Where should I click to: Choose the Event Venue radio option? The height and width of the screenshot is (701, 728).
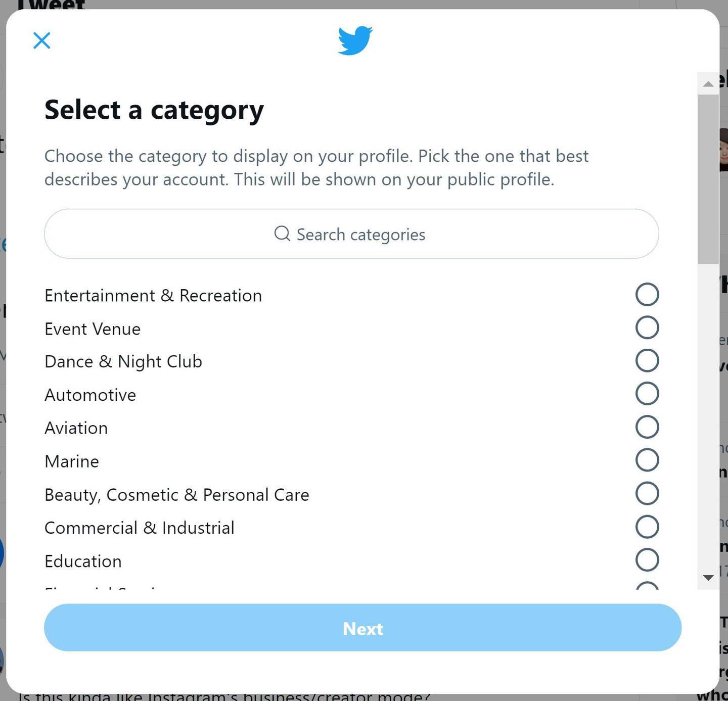[x=647, y=328]
